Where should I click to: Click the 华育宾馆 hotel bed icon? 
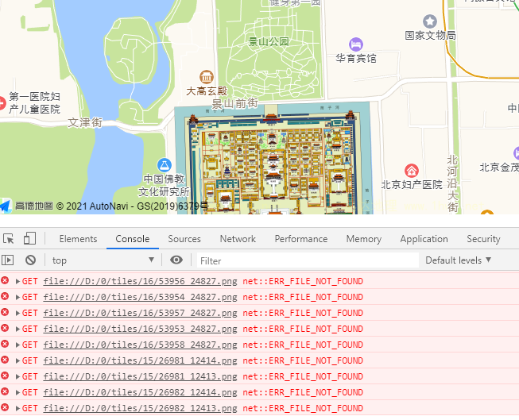[x=356, y=44]
